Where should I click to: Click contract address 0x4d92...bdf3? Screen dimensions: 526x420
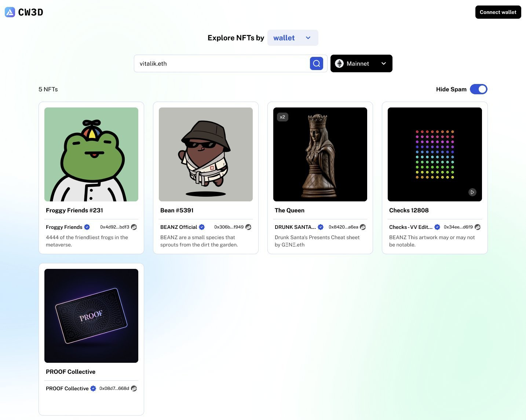[x=115, y=227]
